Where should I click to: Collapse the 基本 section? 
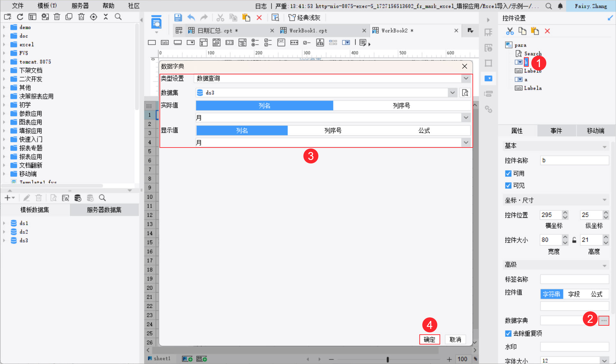coord(604,147)
